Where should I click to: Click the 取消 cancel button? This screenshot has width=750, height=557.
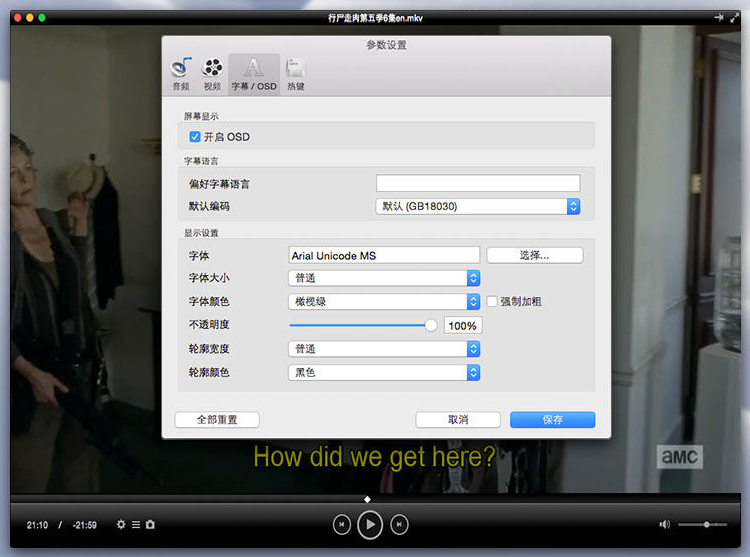coord(458,420)
